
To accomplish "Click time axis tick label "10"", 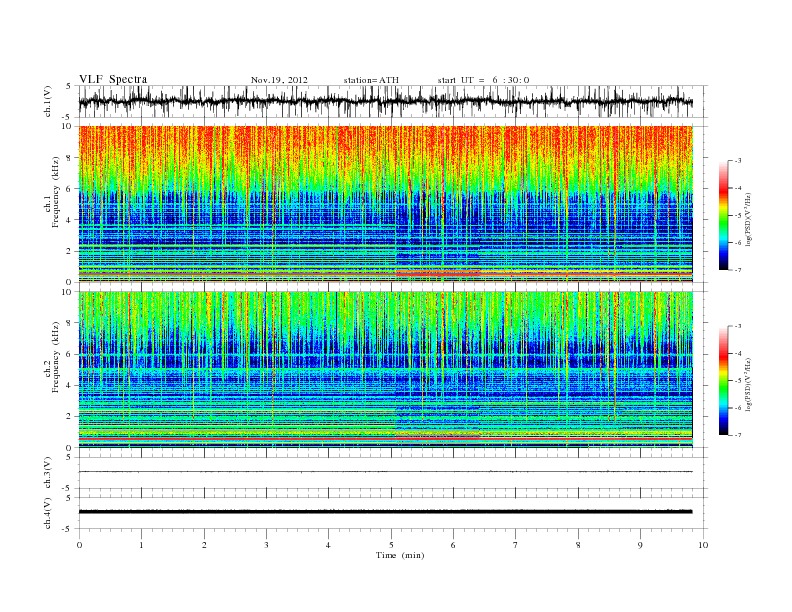I will tap(703, 545).
